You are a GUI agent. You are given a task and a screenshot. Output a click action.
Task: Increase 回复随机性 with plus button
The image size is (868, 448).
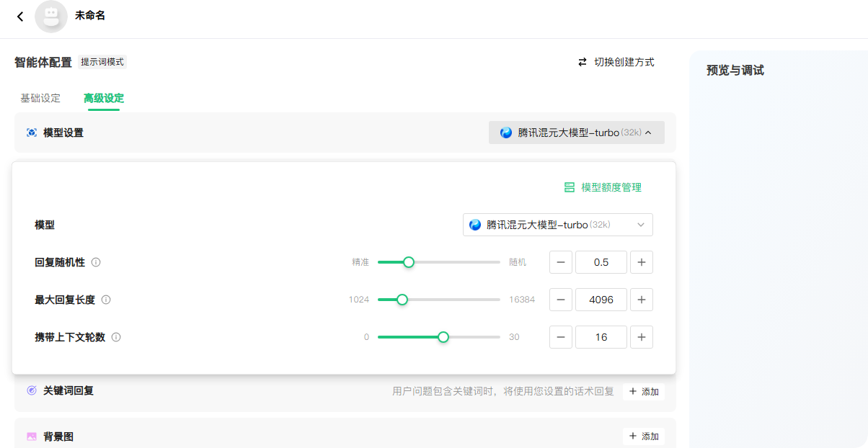coord(641,262)
